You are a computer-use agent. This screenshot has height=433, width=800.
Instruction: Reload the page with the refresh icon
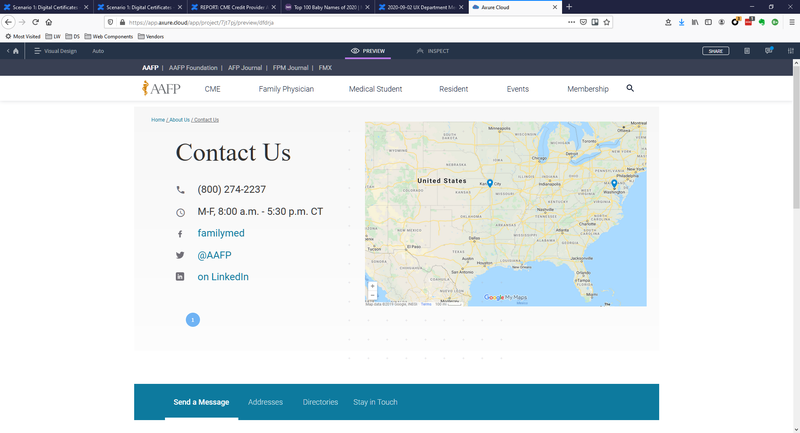(35, 22)
